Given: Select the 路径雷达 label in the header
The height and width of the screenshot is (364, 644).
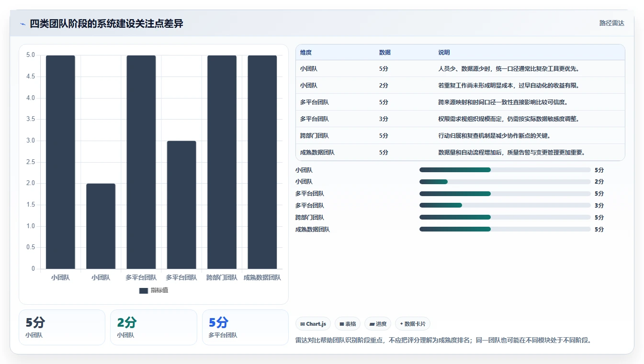Looking at the screenshot, I should click(x=612, y=23).
